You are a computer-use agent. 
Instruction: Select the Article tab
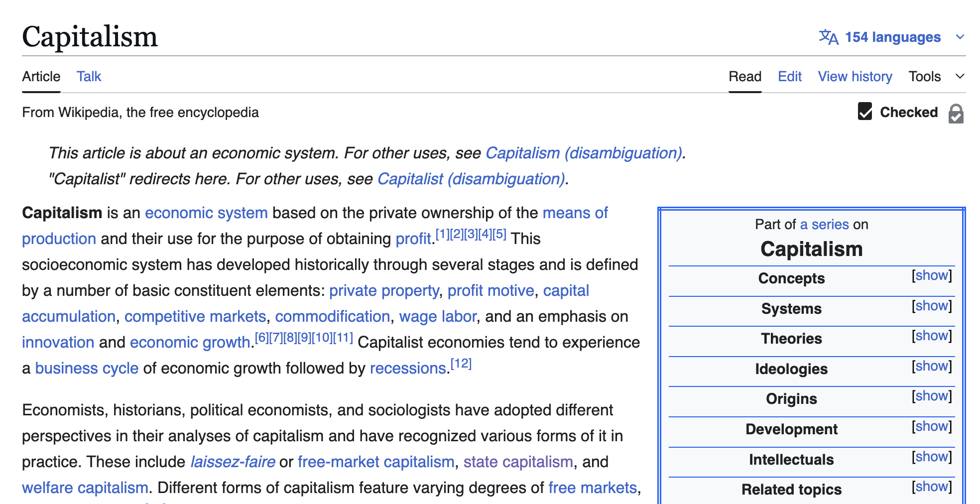[41, 76]
